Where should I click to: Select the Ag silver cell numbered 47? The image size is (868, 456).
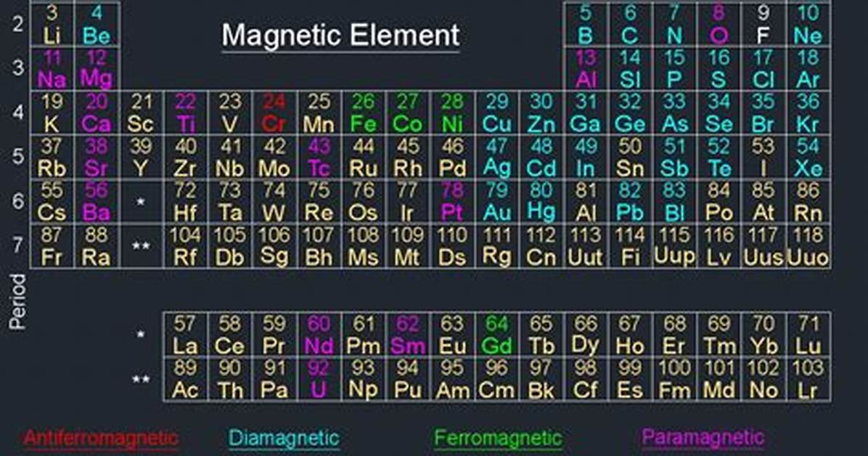497,158
